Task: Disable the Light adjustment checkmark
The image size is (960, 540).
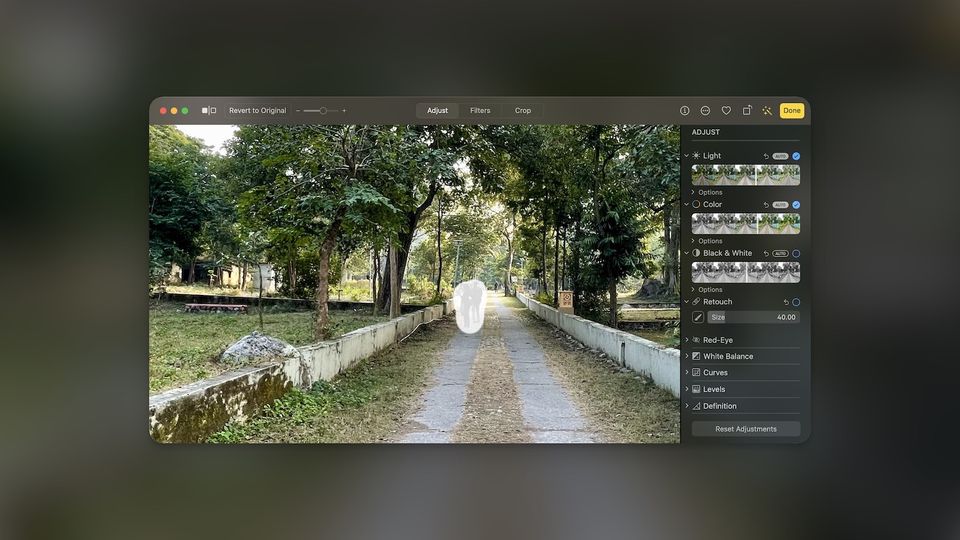Action: 796,156
